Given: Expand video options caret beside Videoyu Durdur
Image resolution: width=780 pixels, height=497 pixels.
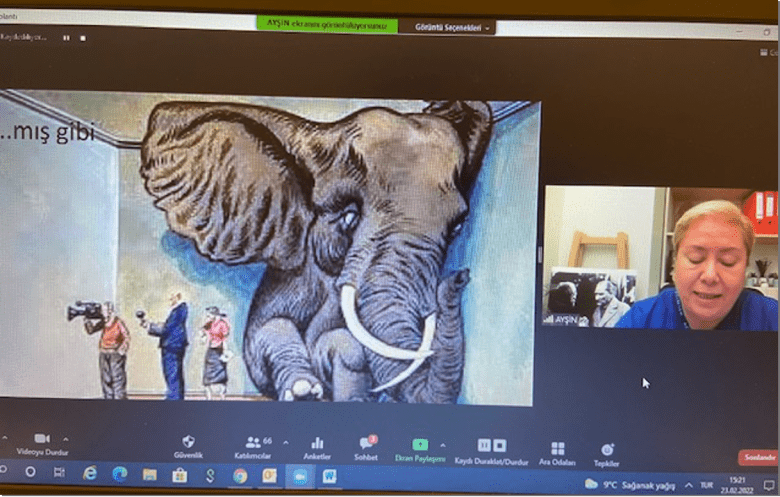Looking at the screenshot, I should (66, 439).
